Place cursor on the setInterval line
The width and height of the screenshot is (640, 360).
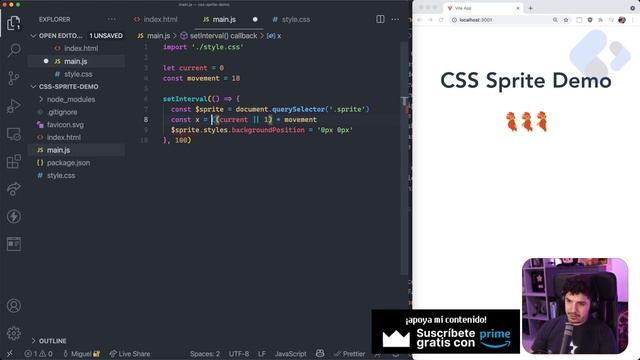[x=202, y=99]
